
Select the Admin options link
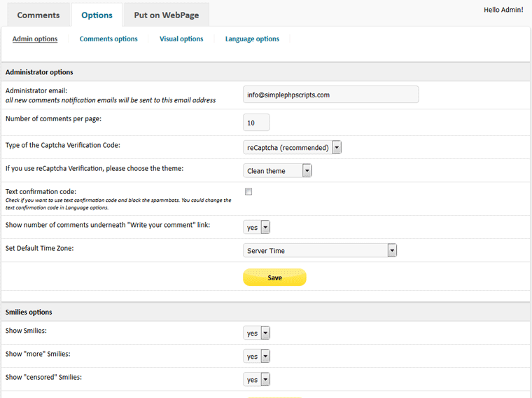pyautogui.click(x=35, y=39)
